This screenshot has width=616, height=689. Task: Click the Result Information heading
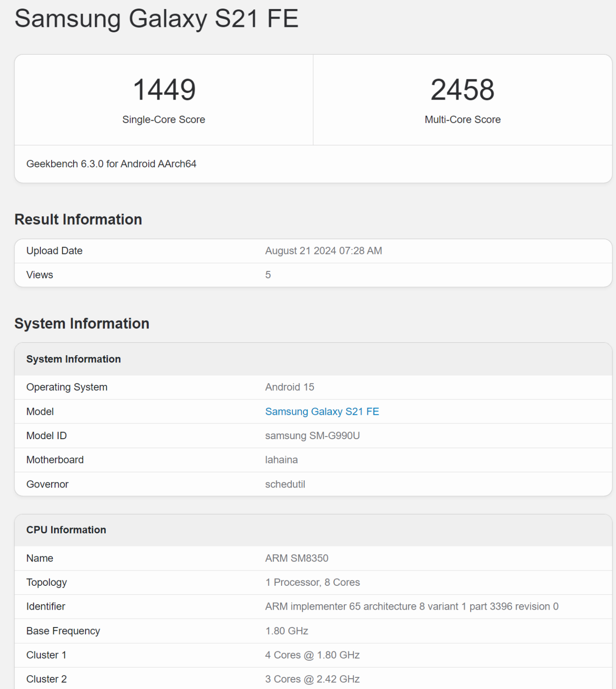pos(78,219)
